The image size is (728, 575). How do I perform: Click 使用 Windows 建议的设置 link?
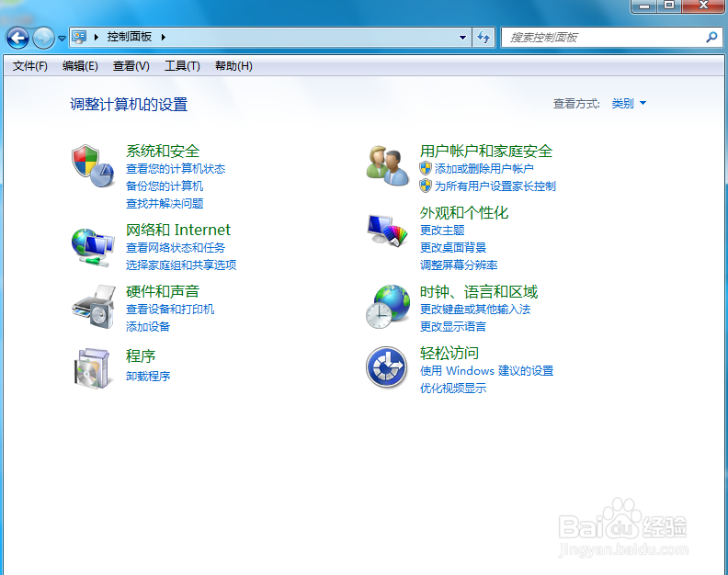tap(486, 370)
